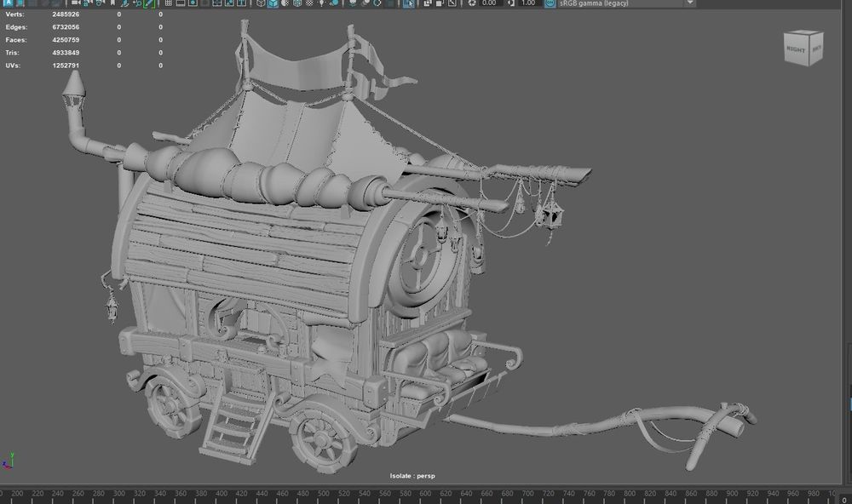
Task: Toggle the viewport Grid display
Action: tap(170, 3)
